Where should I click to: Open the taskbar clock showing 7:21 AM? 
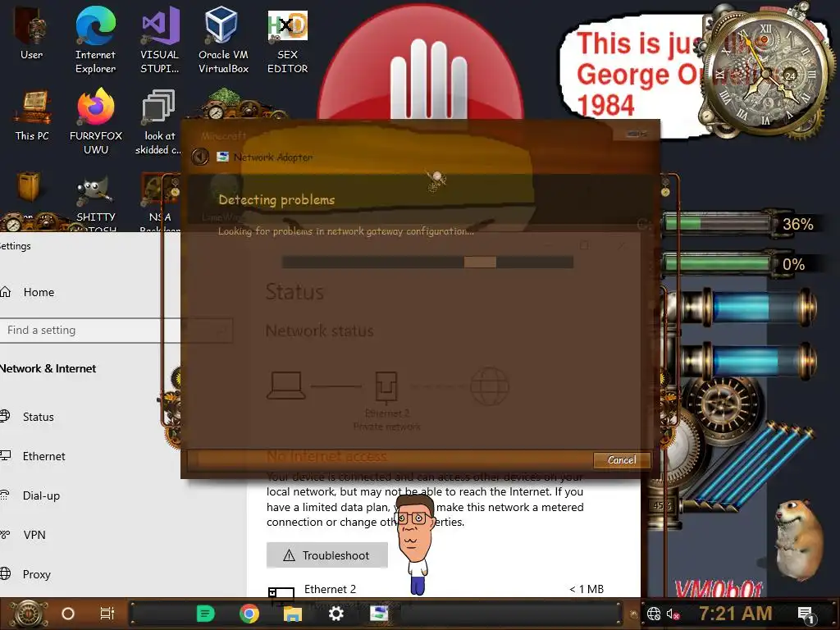click(x=735, y=613)
